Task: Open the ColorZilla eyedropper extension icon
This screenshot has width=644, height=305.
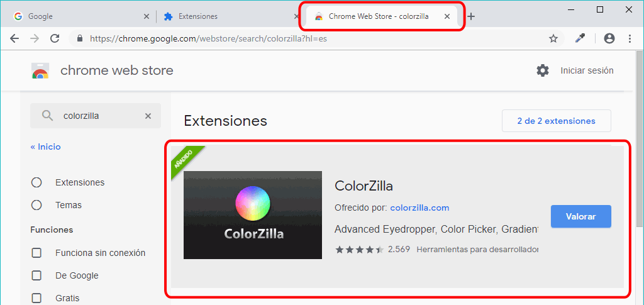Action: [580, 38]
